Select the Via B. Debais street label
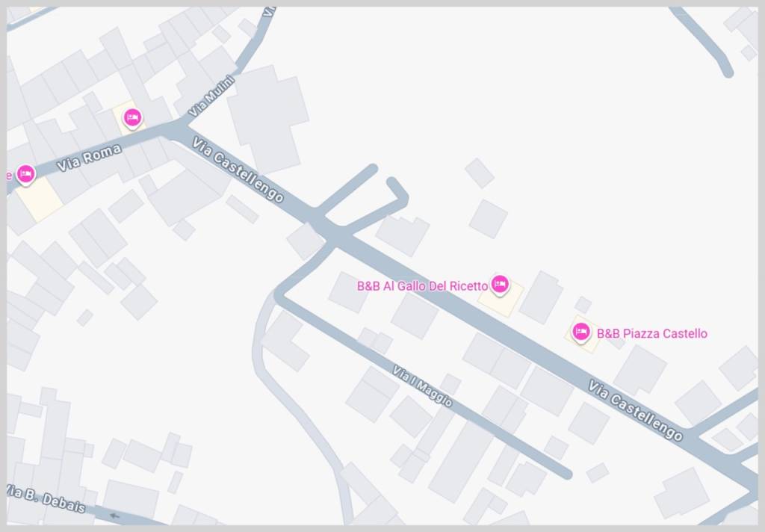Viewport: 765px width, 532px height. tap(47, 499)
